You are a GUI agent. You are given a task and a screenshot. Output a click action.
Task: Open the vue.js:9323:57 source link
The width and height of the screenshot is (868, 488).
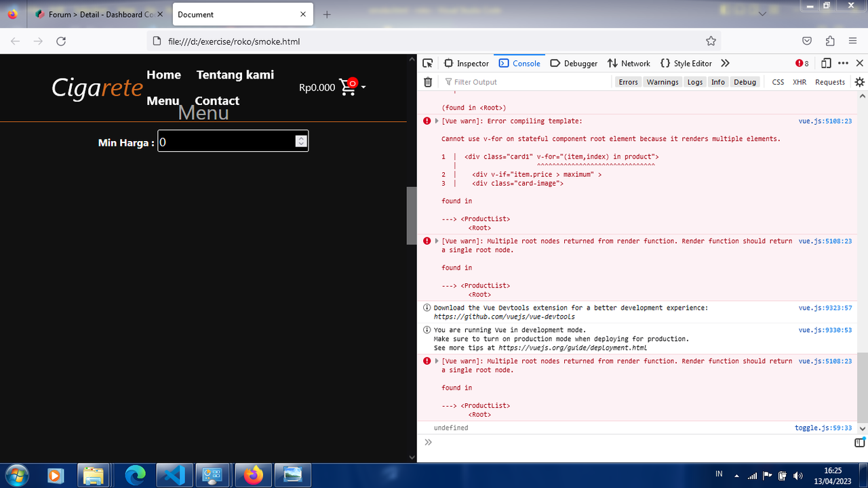click(825, 308)
